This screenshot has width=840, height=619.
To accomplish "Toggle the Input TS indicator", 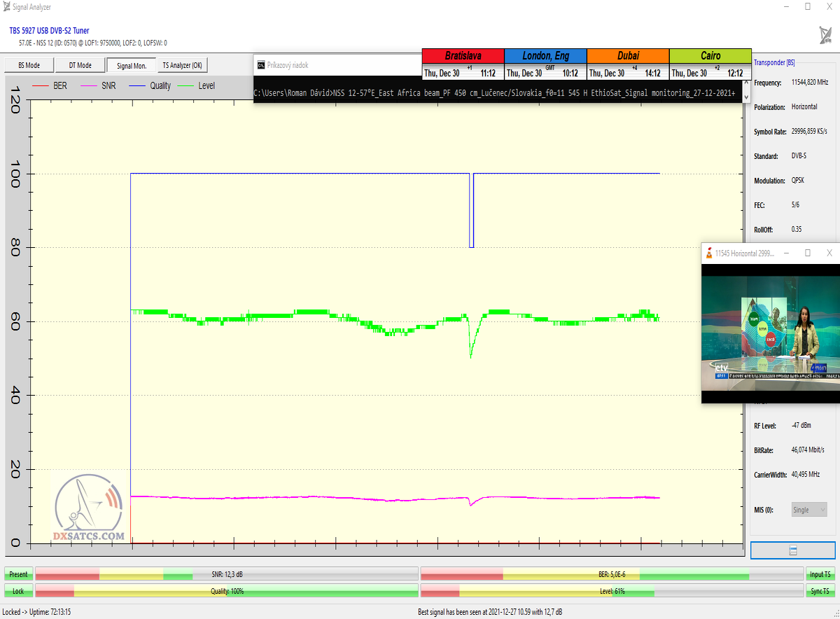I will tap(820, 574).
